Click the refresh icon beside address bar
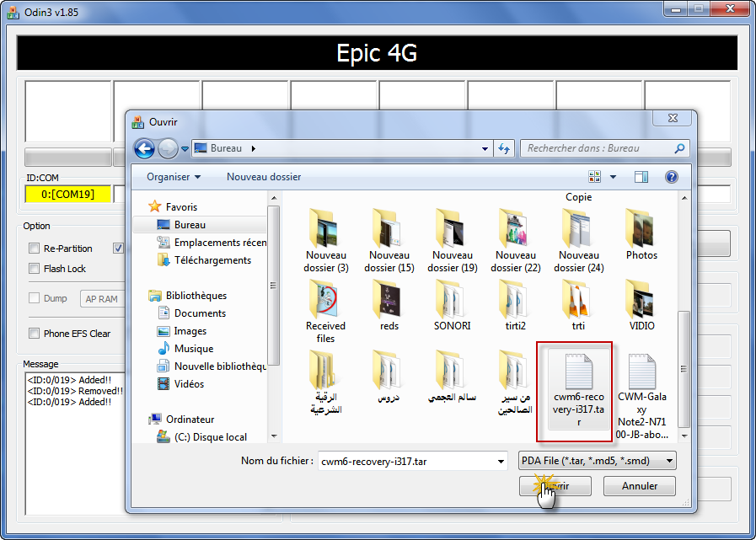 coord(504,148)
